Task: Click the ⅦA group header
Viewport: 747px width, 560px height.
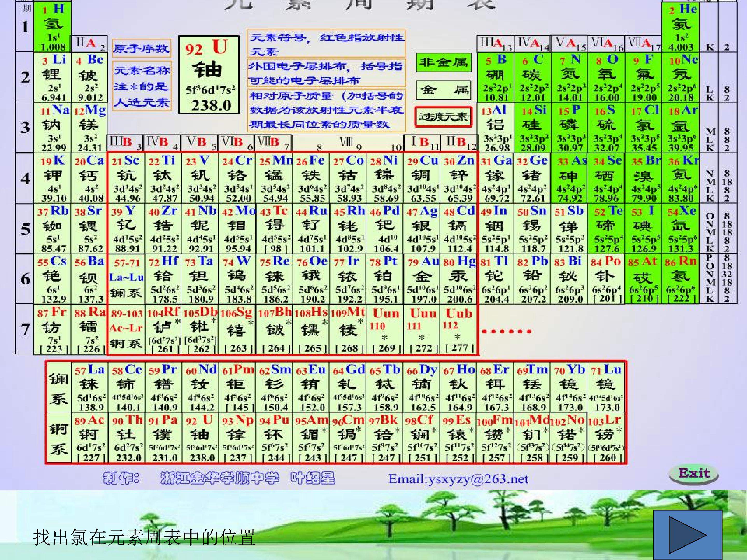Action: [643, 44]
